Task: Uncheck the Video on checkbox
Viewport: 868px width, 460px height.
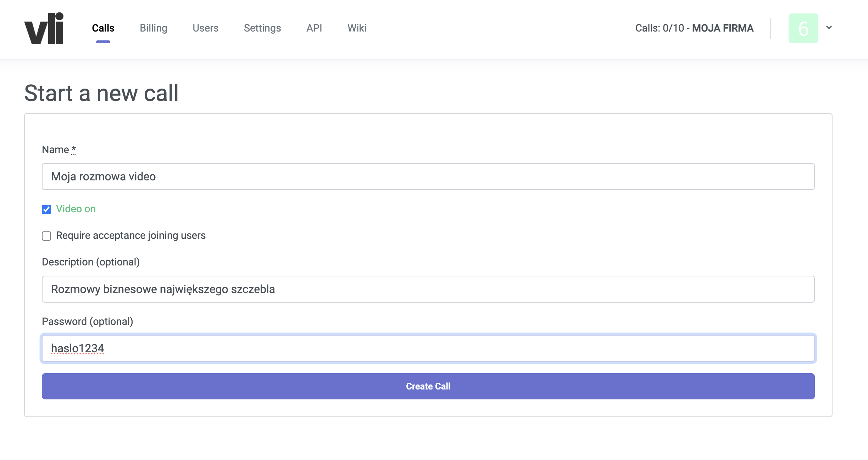Action: (46, 209)
